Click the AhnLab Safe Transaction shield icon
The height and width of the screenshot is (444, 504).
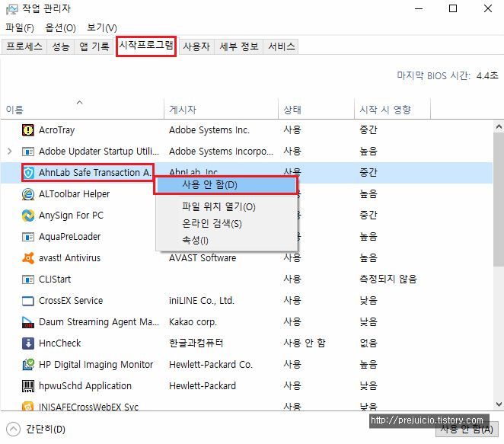click(28, 173)
